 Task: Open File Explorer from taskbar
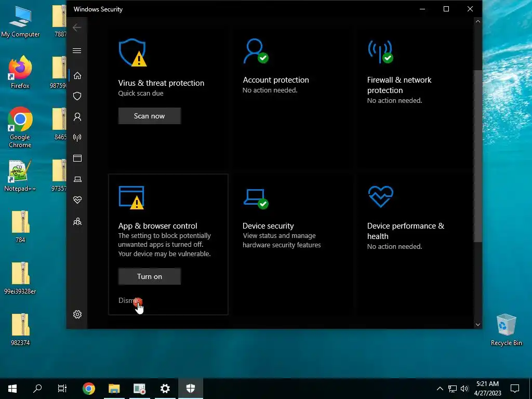point(114,389)
